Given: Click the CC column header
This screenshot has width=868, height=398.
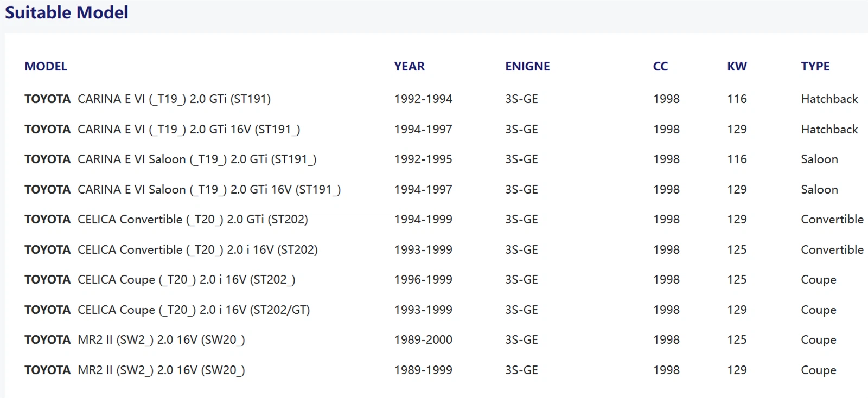Looking at the screenshot, I should pyautogui.click(x=660, y=66).
